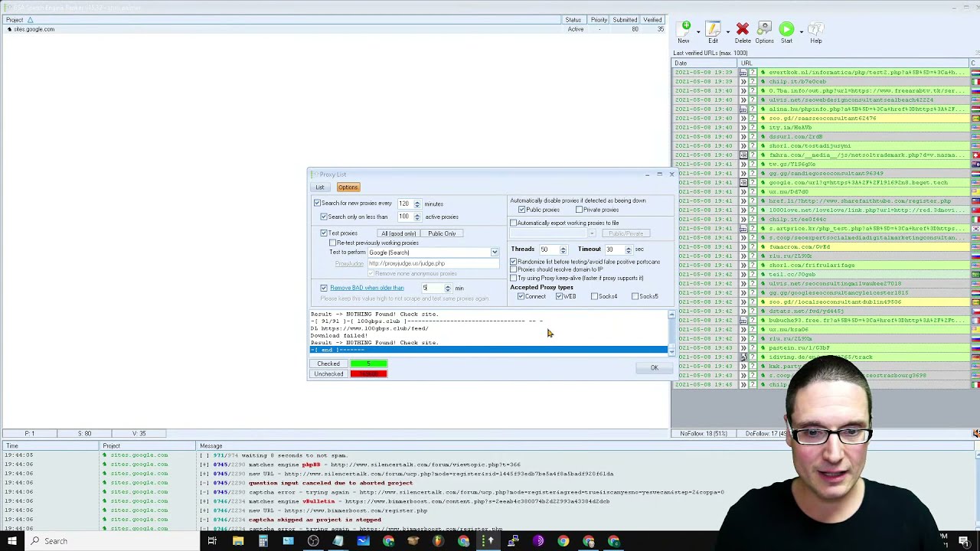Image resolution: width=980 pixels, height=551 pixels.
Task: Click the Remove BAD when older than link
Action: 367,288
